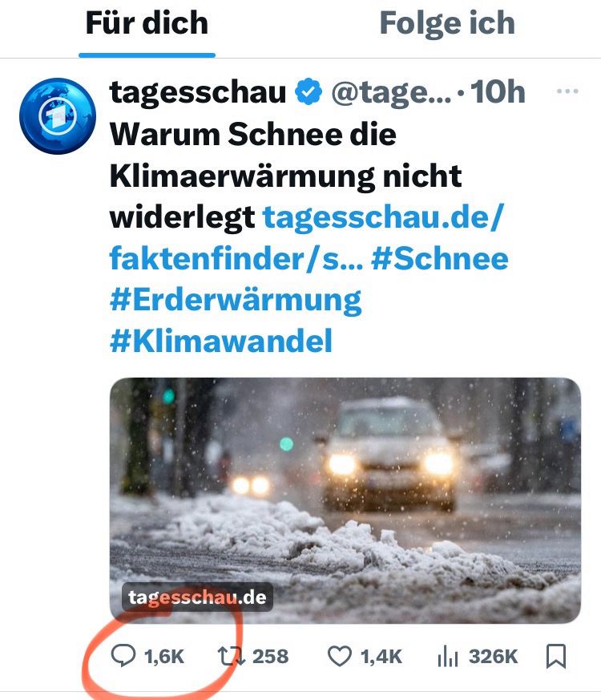The image size is (601, 700).
Task: Switch to the Folge ich tab
Action: 447,23
